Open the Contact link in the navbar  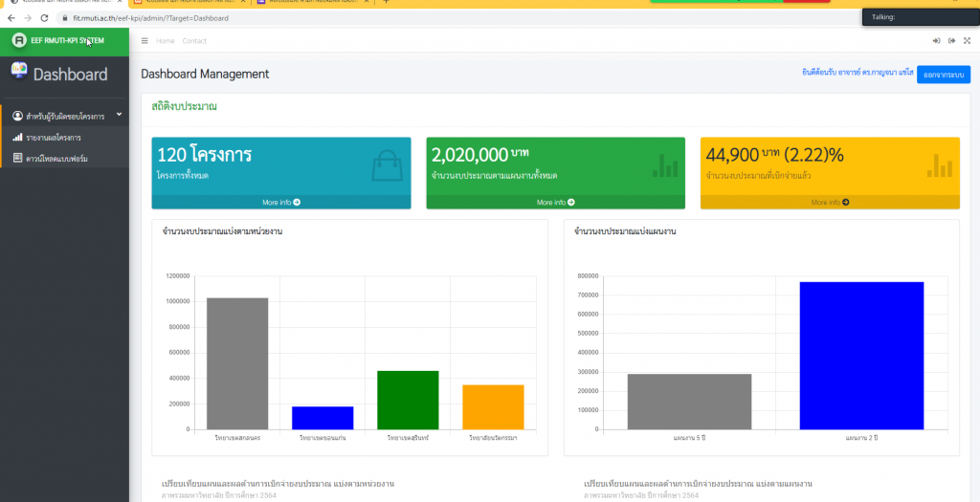194,41
